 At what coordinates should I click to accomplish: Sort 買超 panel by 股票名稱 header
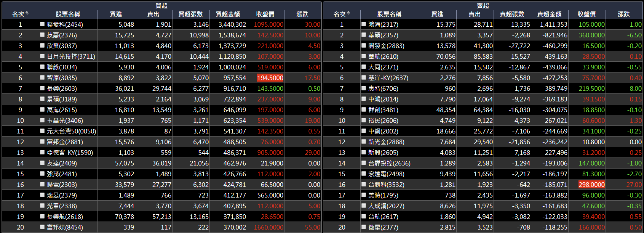68,14
